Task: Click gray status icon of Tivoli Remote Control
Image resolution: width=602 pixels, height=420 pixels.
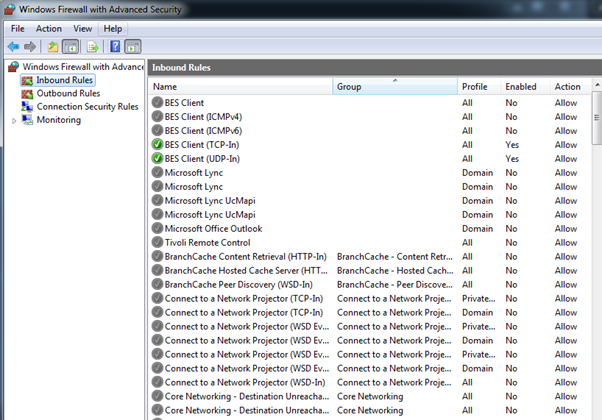Action: [157, 242]
